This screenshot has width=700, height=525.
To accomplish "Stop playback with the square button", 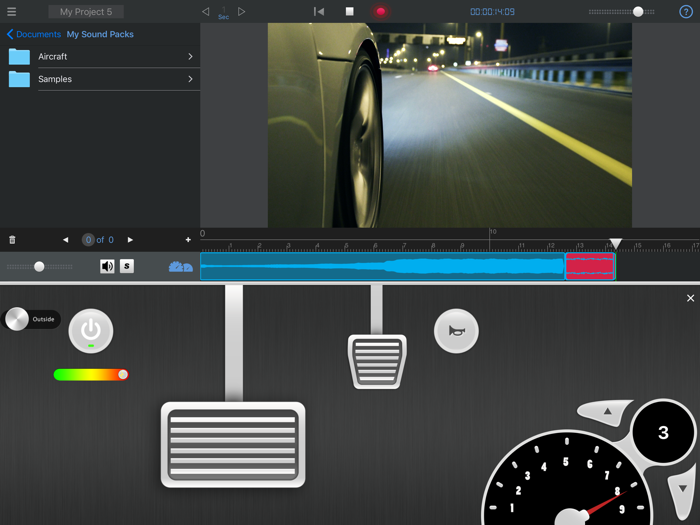I will [x=350, y=12].
